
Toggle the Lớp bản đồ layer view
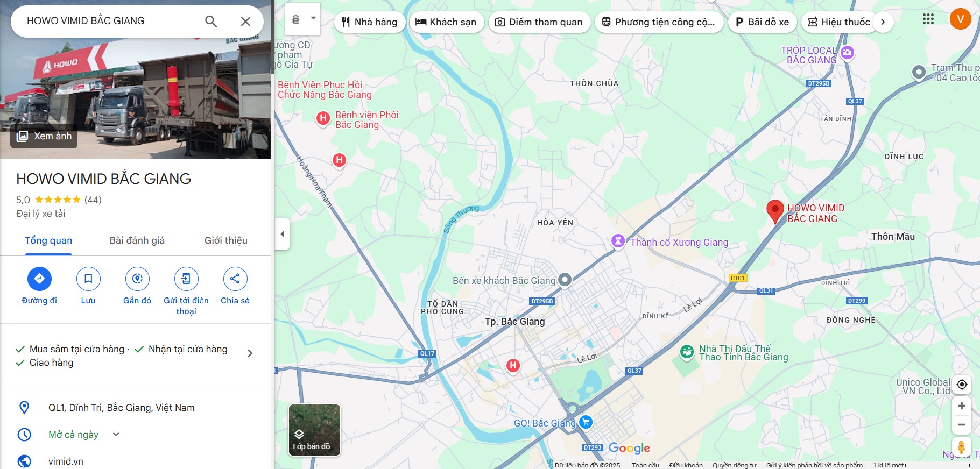314,430
